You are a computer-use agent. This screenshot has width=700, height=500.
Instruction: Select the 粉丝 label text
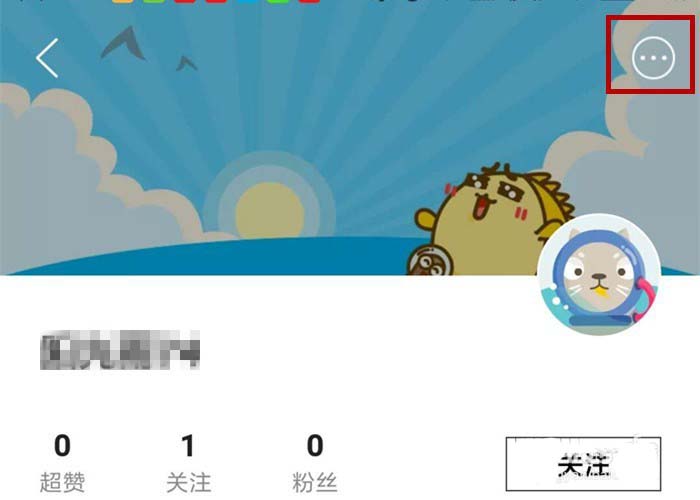click(315, 483)
